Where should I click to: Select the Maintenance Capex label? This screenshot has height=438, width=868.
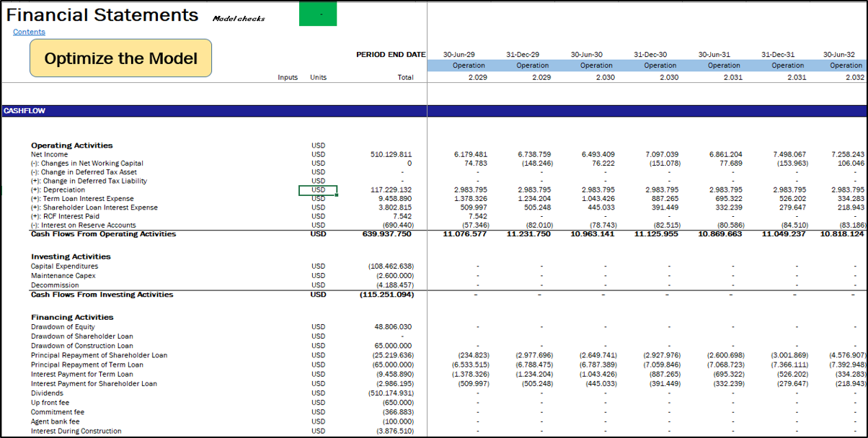point(62,276)
